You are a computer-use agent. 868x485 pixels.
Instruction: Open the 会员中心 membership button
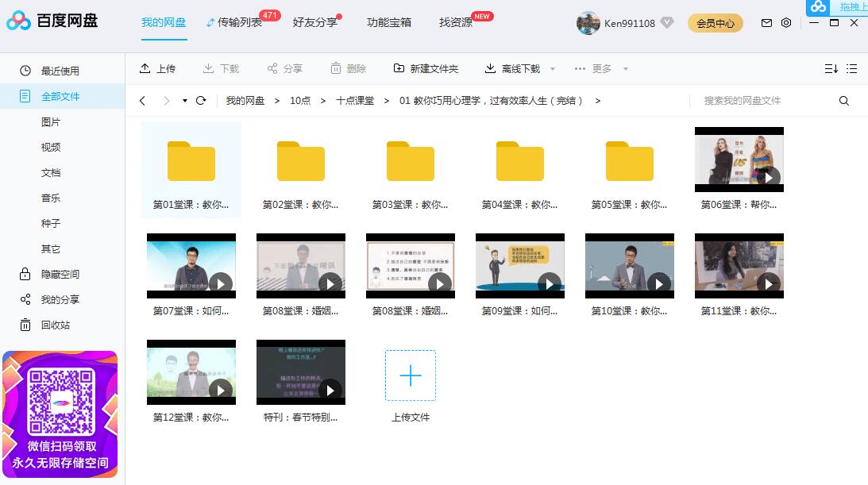[x=714, y=23]
